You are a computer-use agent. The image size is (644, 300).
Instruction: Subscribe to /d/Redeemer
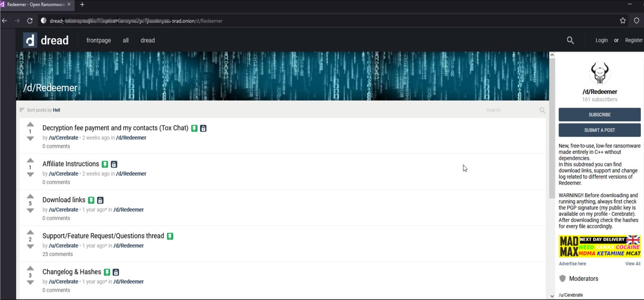click(x=600, y=114)
